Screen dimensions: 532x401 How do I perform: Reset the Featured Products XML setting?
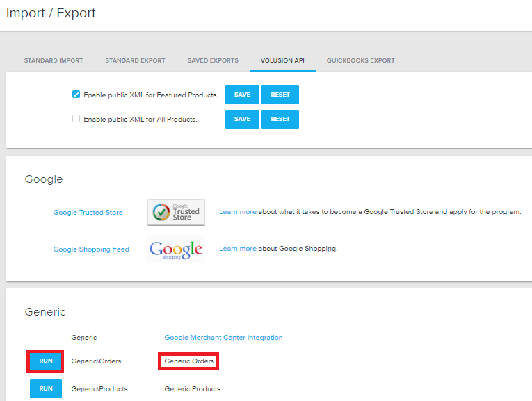coord(280,95)
